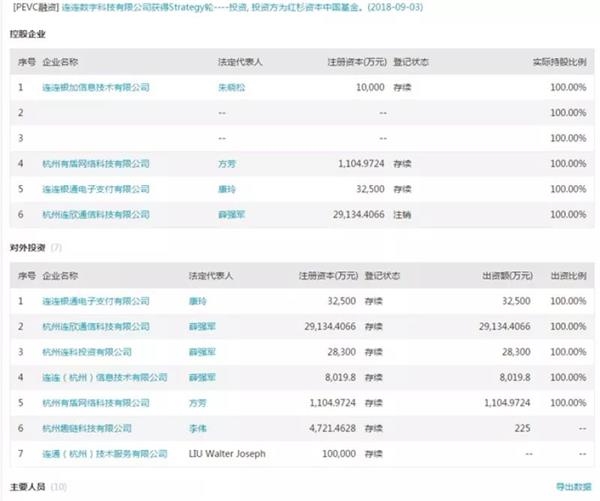Select the name LIU Walter Joseph
This screenshot has height=501, width=600.
[227, 454]
